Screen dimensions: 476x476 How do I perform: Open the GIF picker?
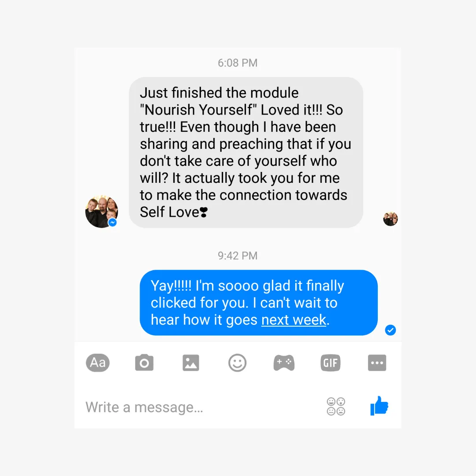[x=330, y=363]
